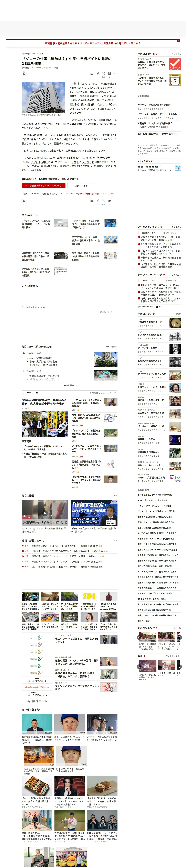Click the 記事 breadcrumb item
This screenshot has height=868, width=186.
pyautogui.click(x=41, y=54)
